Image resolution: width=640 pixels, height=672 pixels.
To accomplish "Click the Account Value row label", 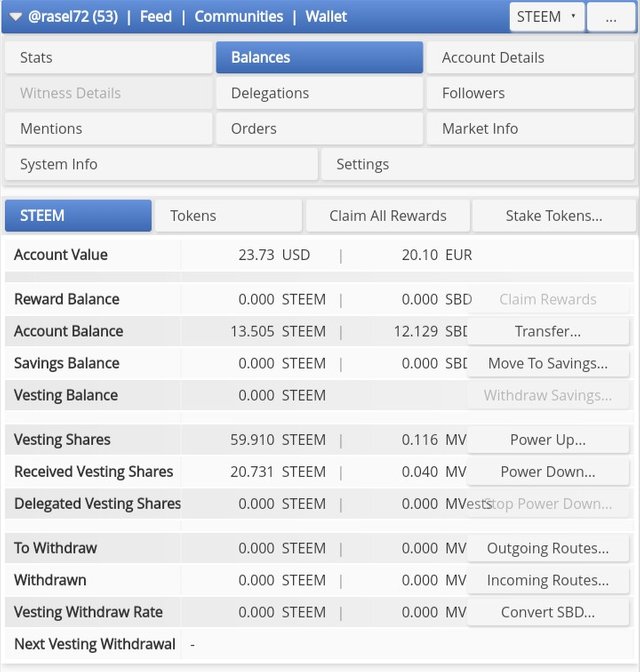I will (61, 255).
